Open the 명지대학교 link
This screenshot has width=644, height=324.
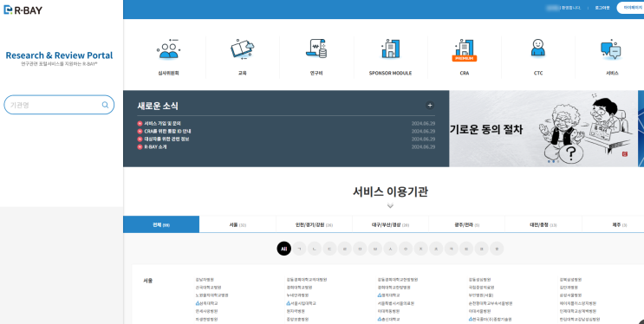388,295
